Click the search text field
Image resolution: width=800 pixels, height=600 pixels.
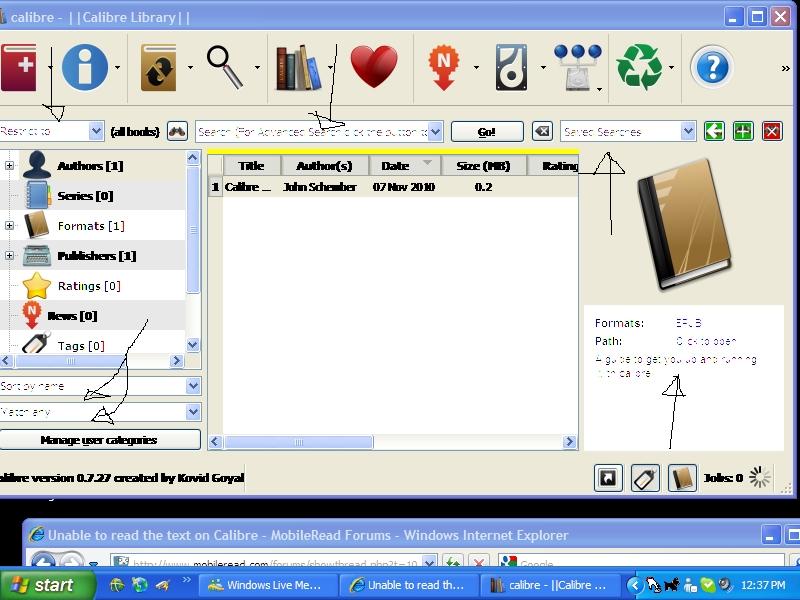coord(312,132)
